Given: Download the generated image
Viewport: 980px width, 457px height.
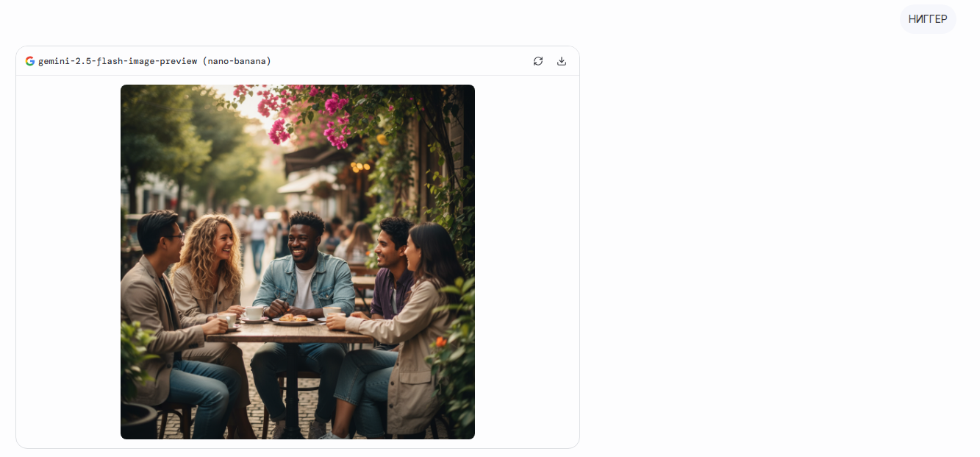Looking at the screenshot, I should point(562,61).
